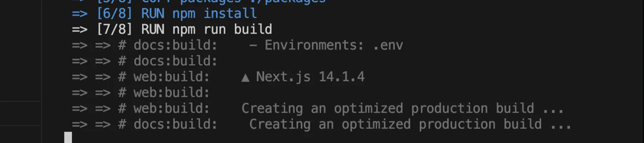Click the blue arrow before "[6/8]"
The width and height of the screenshot is (644, 143).
click(x=80, y=14)
